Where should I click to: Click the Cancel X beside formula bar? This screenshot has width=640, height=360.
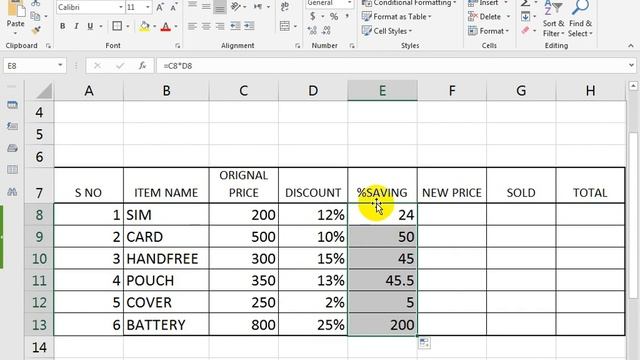[x=97, y=66]
